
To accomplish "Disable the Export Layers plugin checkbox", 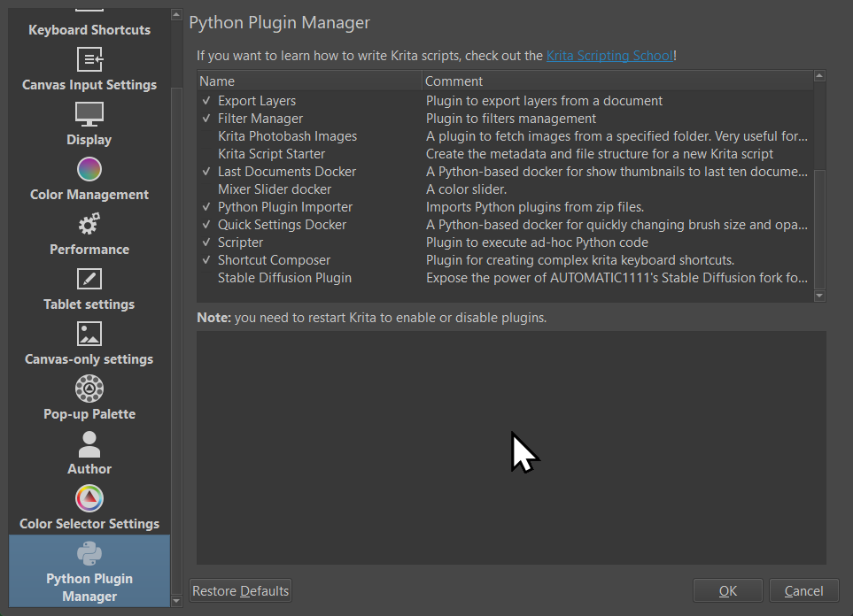I will click(206, 101).
